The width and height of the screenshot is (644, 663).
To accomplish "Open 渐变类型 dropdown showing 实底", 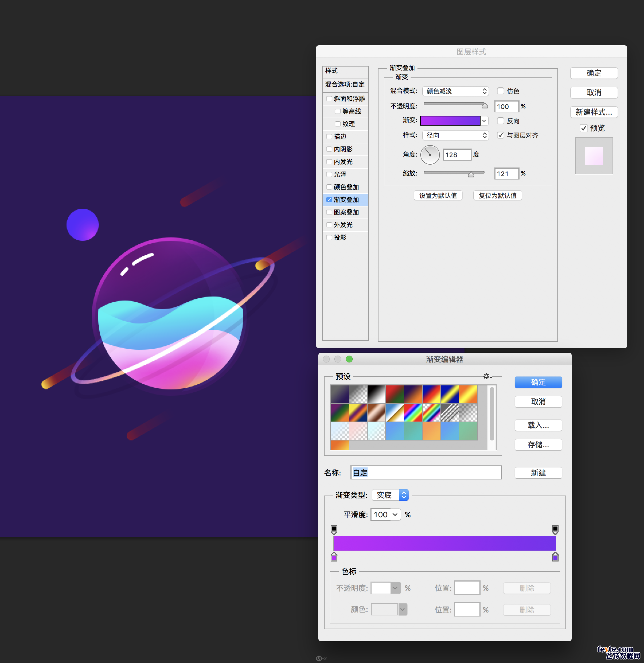I will [390, 495].
